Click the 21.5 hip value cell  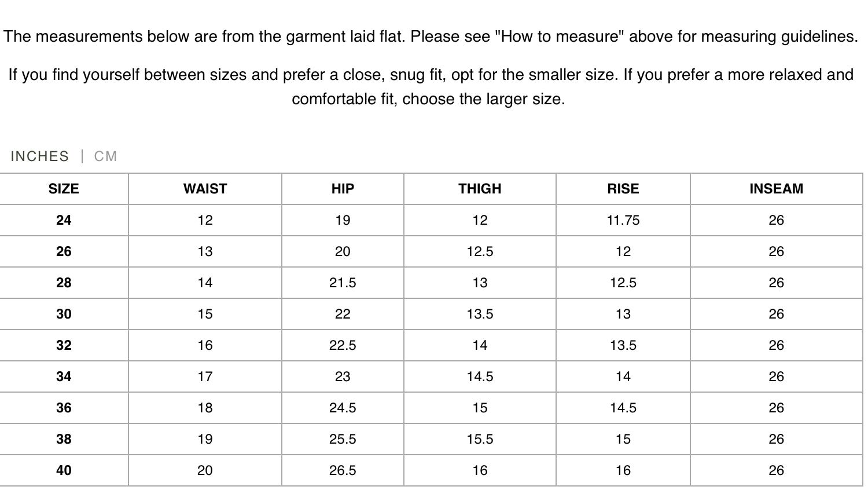[x=343, y=283]
